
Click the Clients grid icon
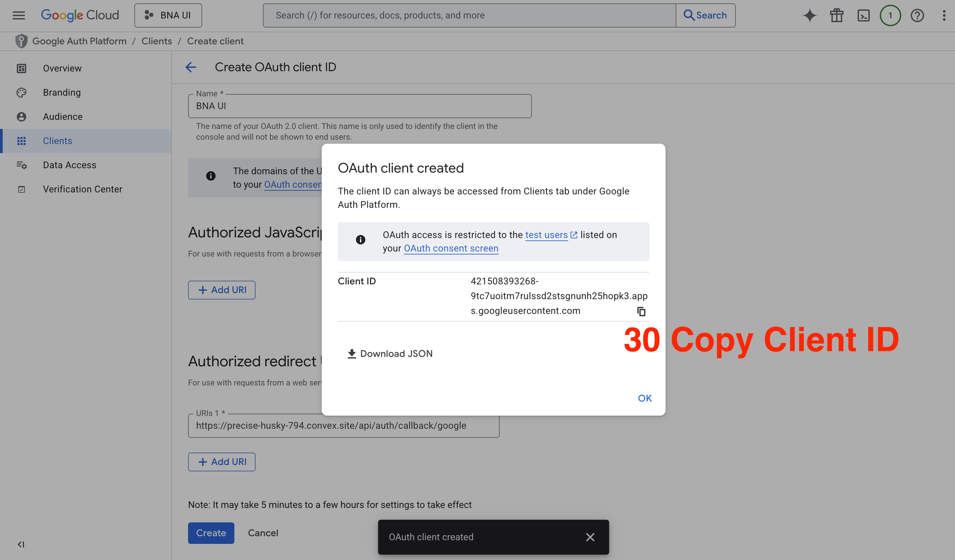[21, 141]
